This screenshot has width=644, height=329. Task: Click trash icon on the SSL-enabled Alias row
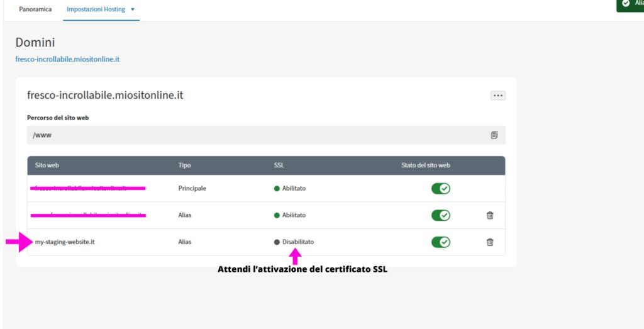[x=490, y=215]
